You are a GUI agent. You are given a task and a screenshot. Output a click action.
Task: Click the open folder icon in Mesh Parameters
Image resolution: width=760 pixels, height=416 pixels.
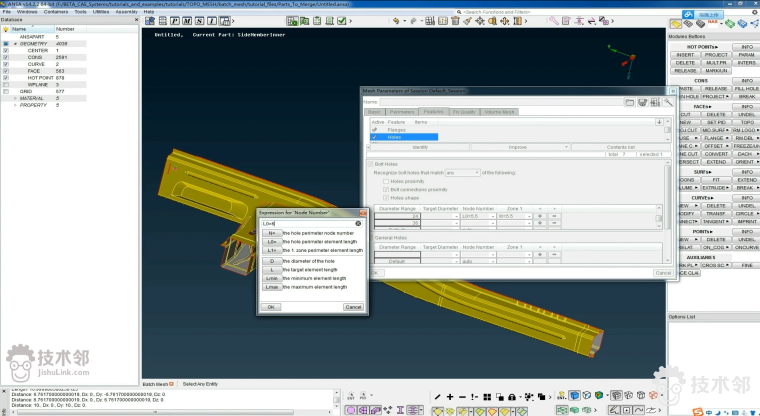630,102
